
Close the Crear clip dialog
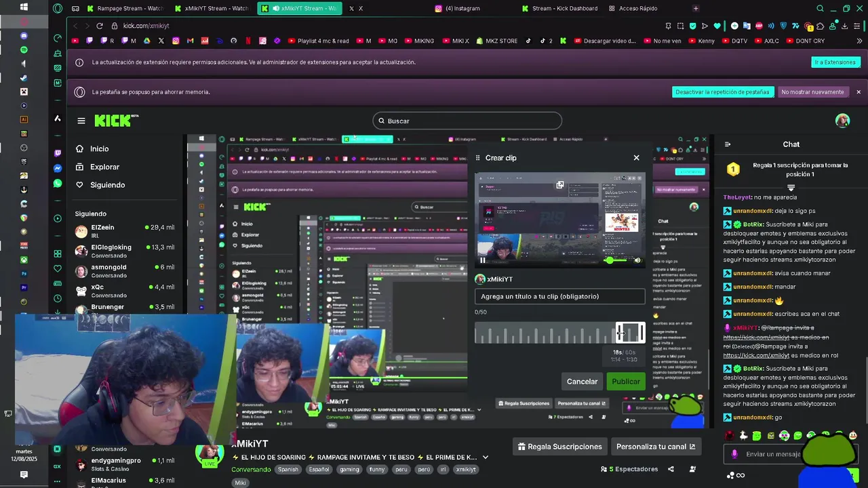point(636,158)
